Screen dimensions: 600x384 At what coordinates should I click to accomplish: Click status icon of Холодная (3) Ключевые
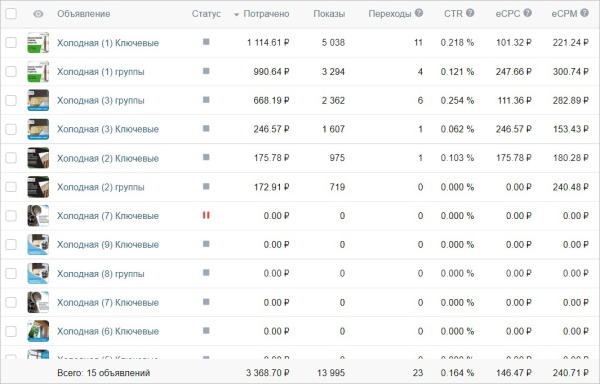point(206,129)
